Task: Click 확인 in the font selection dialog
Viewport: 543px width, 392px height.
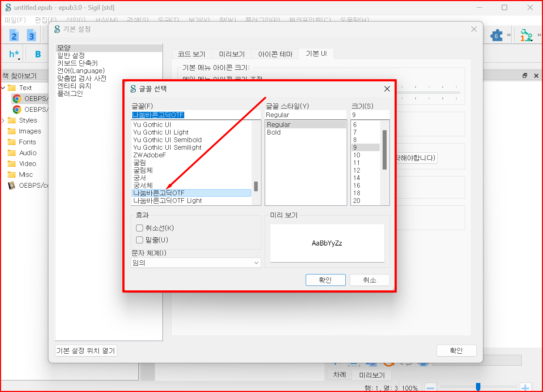Action: 325,280
